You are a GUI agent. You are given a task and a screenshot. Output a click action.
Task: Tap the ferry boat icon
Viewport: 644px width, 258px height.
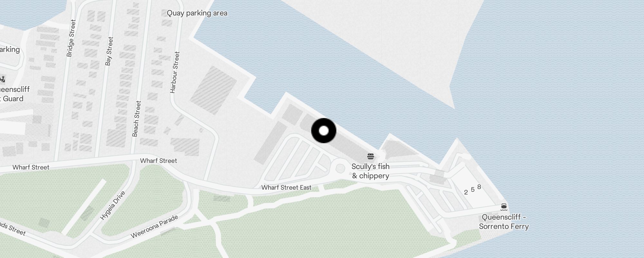(504, 207)
